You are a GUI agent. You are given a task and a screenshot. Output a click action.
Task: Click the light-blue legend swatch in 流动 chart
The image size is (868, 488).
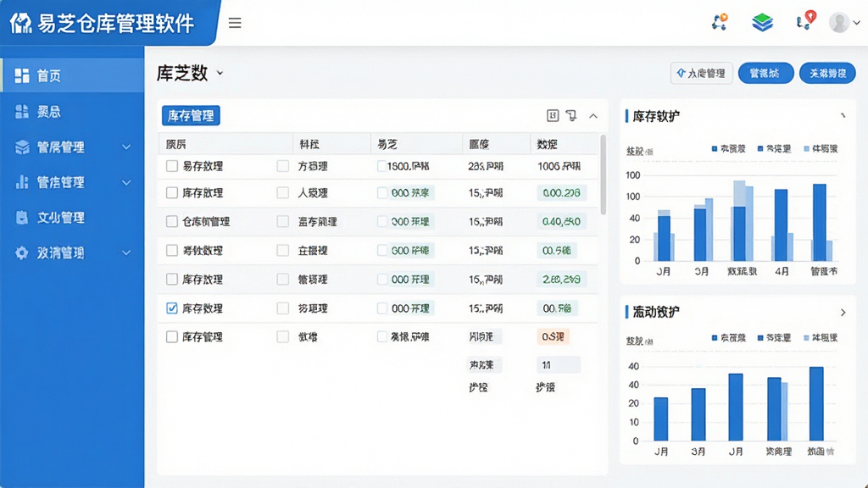pyautogui.click(x=807, y=337)
